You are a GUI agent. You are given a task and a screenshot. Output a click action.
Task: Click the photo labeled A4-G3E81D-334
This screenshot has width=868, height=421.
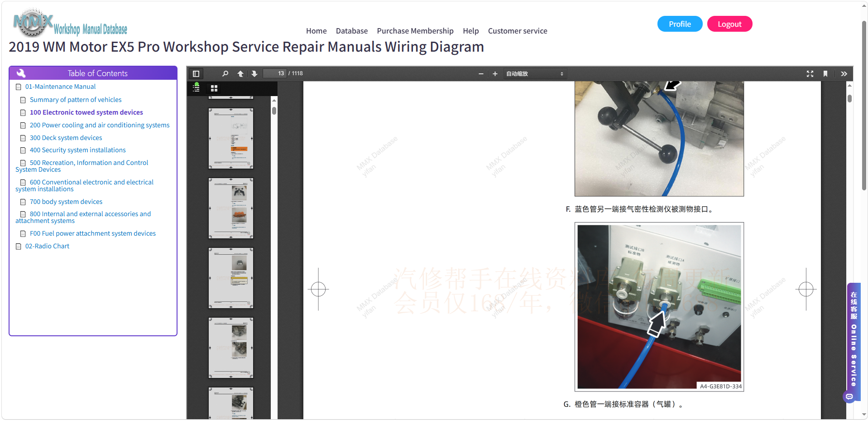[659, 307]
